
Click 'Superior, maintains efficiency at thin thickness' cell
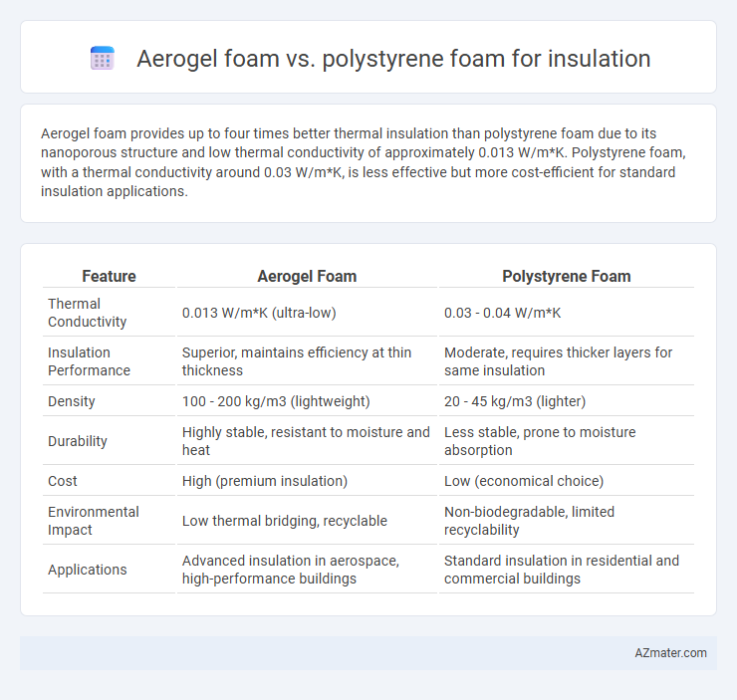[307, 361]
